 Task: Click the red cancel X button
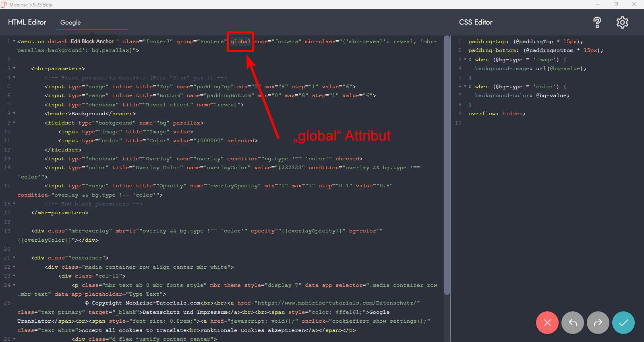coord(547,323)
